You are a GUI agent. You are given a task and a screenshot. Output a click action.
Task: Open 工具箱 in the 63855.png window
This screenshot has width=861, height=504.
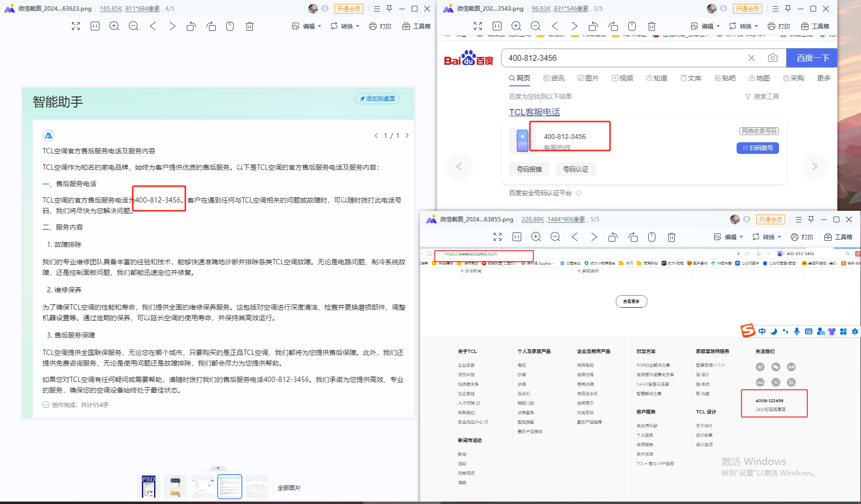coord(838,237)
